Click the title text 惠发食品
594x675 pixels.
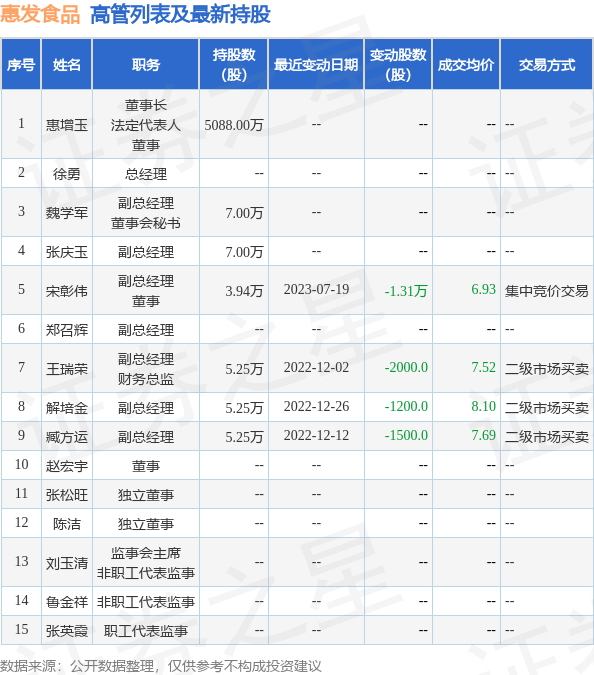[x=40, y=14]
